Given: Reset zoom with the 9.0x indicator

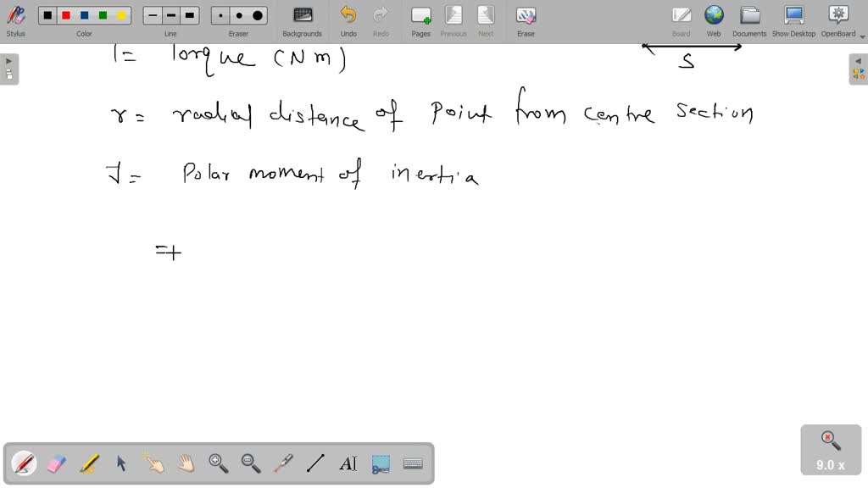Looking at the screenshot, I should click(829, 449).
